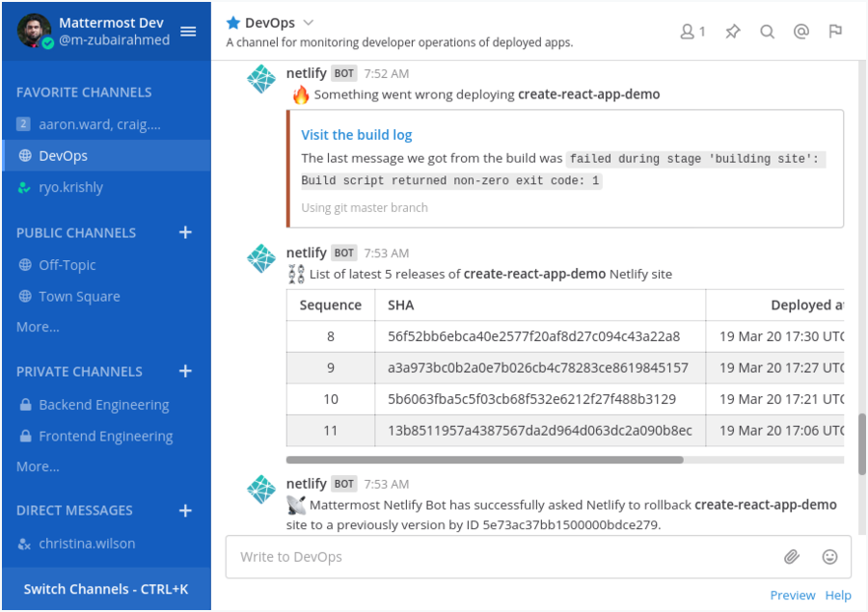Open aaron.ward, craig group message
The width and height of the screenshot is (868, 612).
[106, 124]
